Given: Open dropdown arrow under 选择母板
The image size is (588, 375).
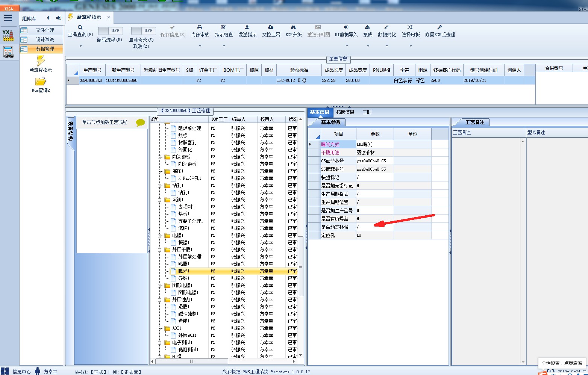Looking at the screenshot, I should 411,46.
